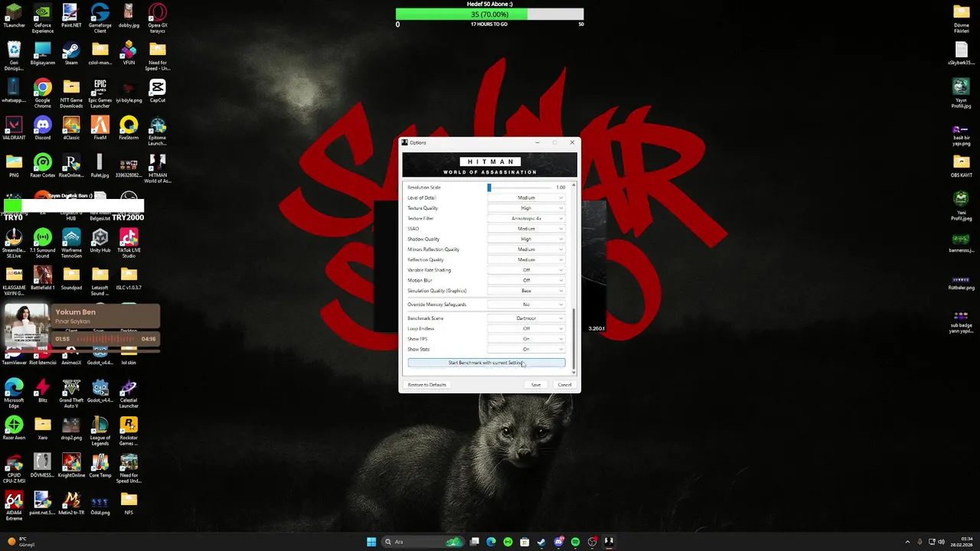The width and height of the screenshot is (980, 551).
Task: Open KnightOnline desktop icon
Action: 71,466
